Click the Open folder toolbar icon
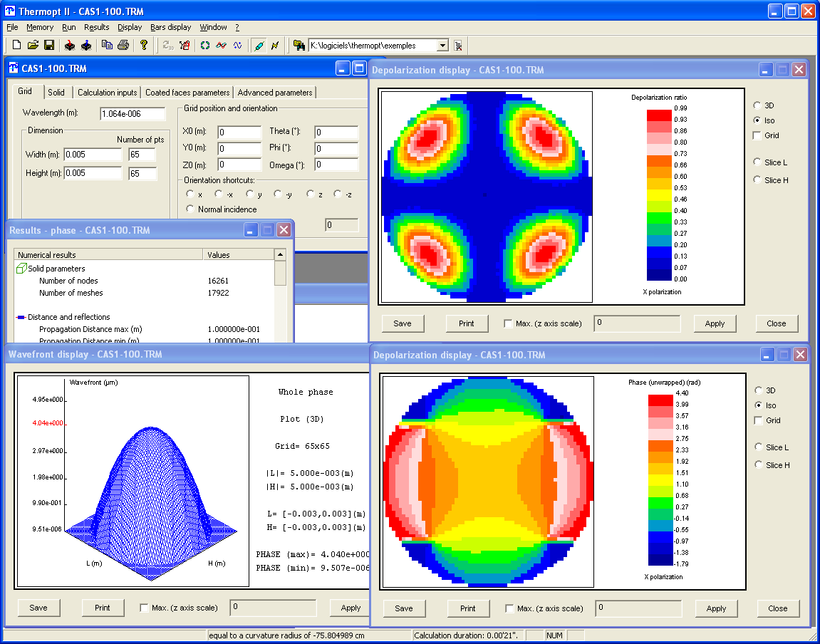The height and width of the screenshot is (644, 820). click(33, 46)
